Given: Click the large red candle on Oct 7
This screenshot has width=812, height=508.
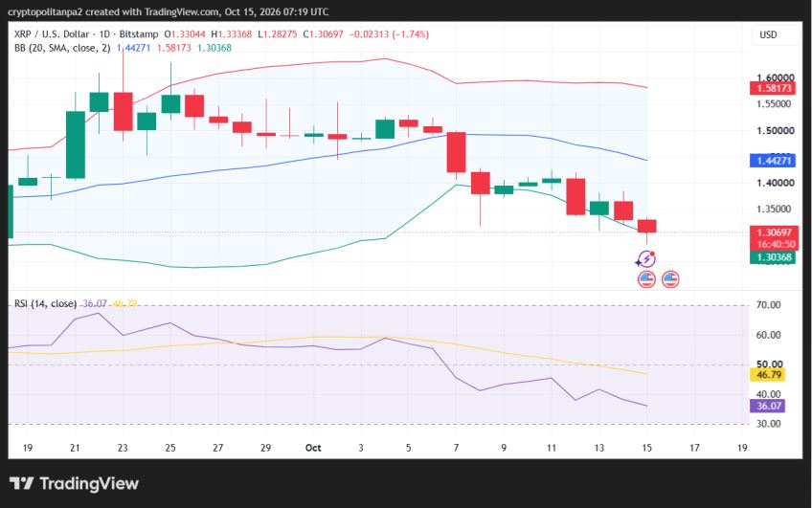Looking at the screenshot, I should click(456, 152).
